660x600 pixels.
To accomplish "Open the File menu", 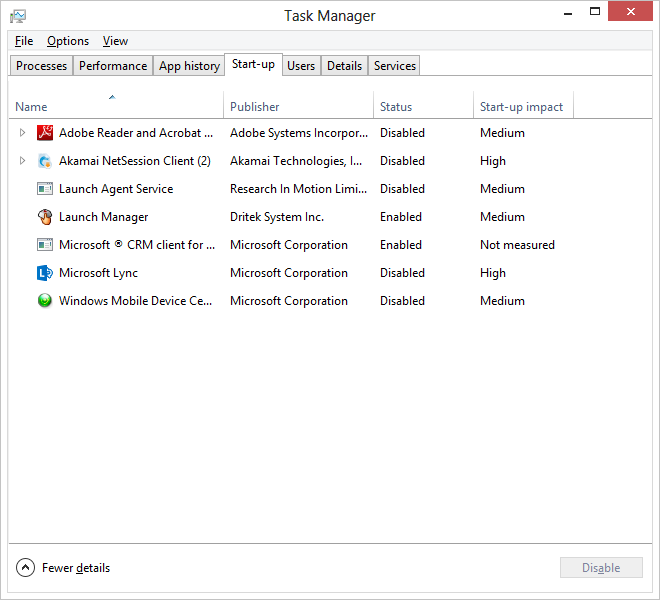I will [x=24, y=41].
